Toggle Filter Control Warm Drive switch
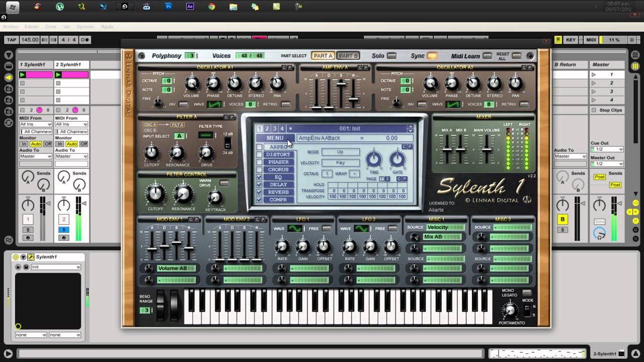The width and height of the screenshot is (644, 362). (x=224, y=184)
